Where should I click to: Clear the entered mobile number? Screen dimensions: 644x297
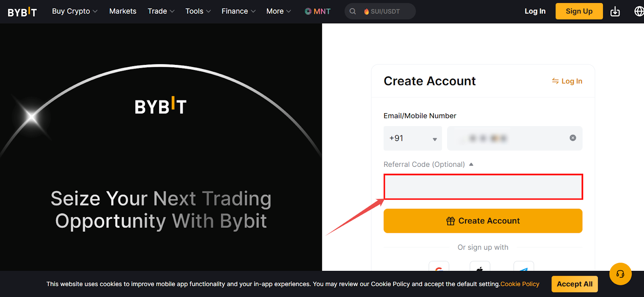573,138
